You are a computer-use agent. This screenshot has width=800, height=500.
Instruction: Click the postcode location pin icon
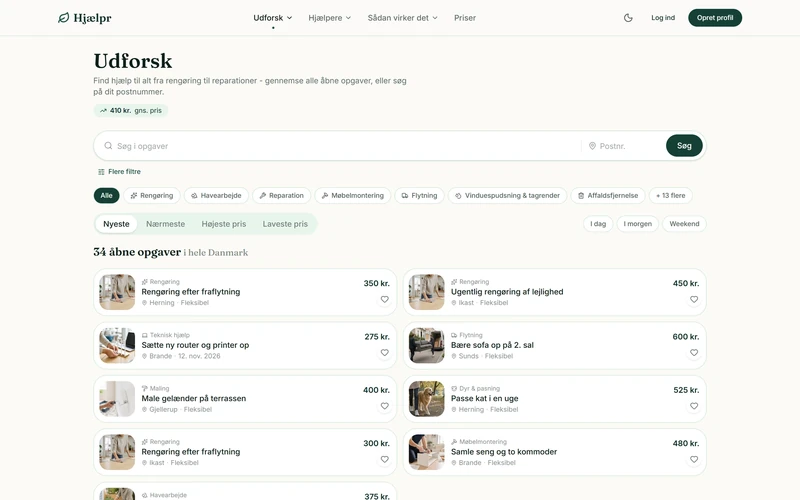pyautogui.click(x=592, y=146)
